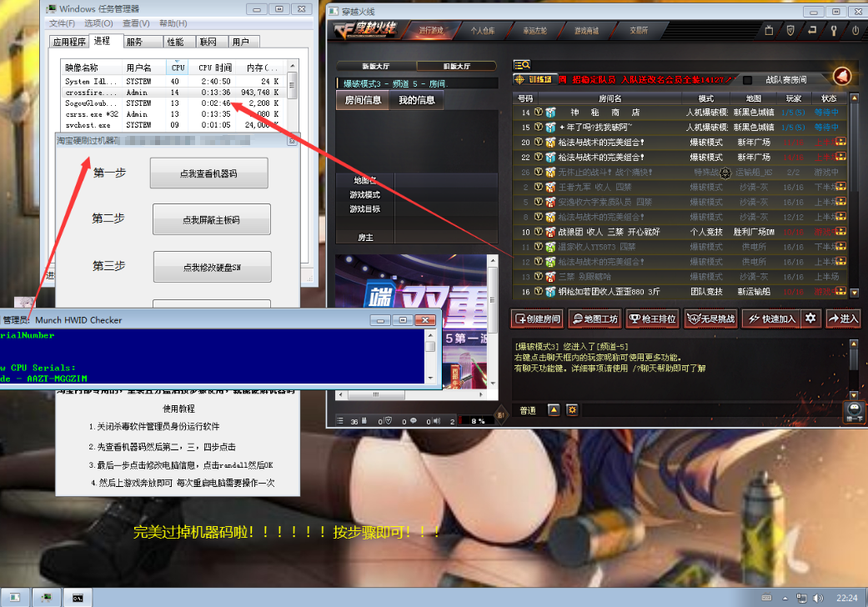Viewport: 868px width, 607px height.
Task: Click the TV icon in the game's top bar
Action: (769, 30)
